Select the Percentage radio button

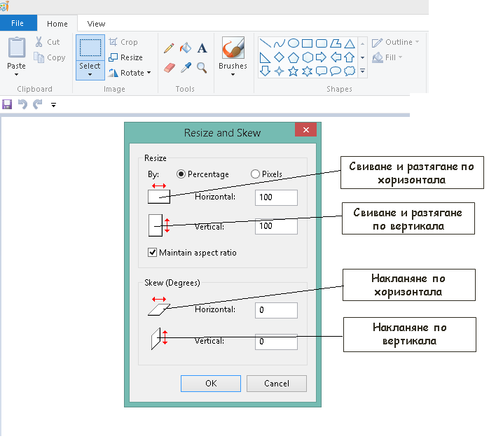181,174
